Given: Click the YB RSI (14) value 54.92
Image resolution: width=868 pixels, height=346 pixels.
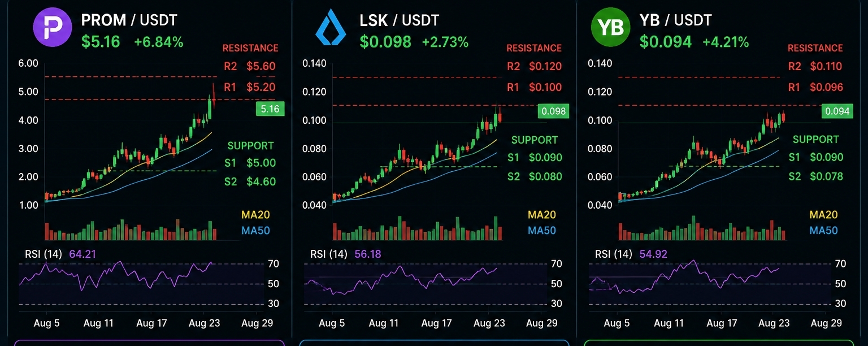Looking at the screenshot, I should point(653,254).
